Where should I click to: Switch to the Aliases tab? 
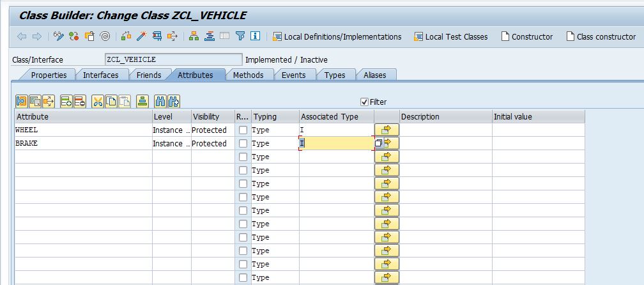pos(374,75)
